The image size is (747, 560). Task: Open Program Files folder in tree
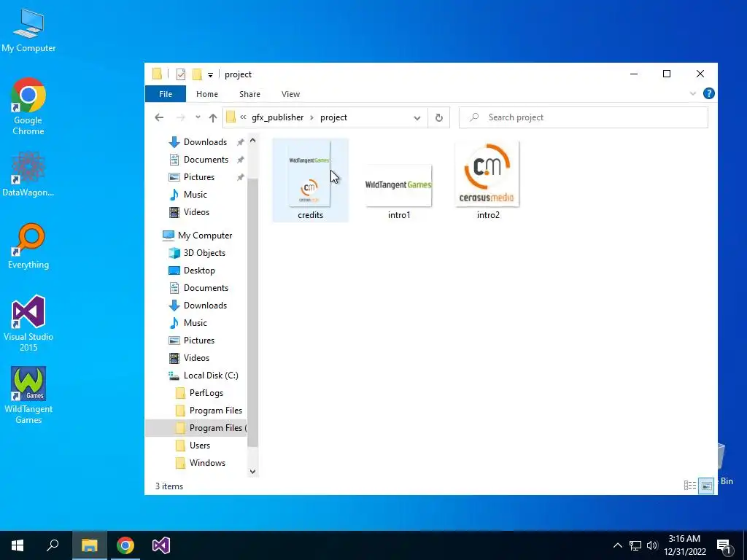click(216, 411)
